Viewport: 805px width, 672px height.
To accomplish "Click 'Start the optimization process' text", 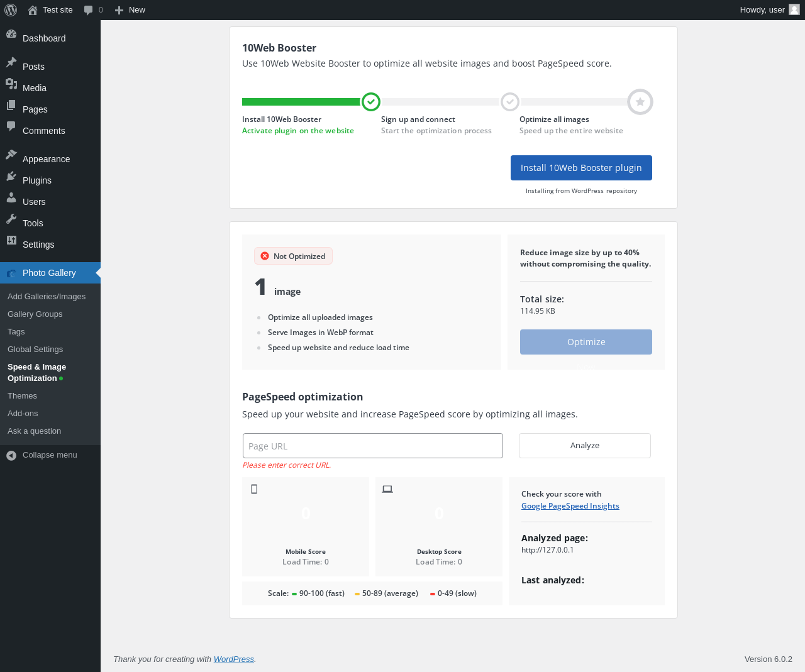I will 436,131.
